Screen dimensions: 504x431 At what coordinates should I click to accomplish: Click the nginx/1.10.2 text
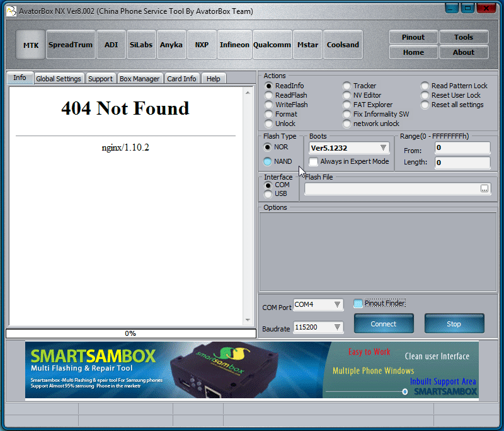coord(125,147)
